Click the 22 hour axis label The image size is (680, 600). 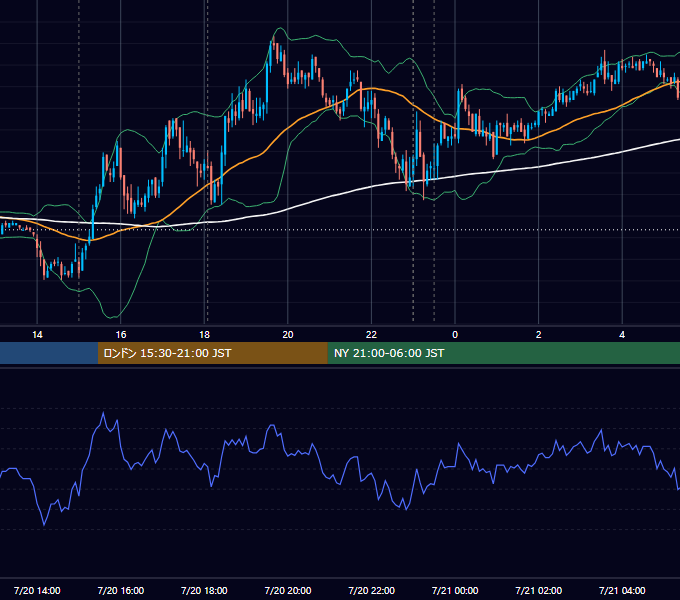371,335
